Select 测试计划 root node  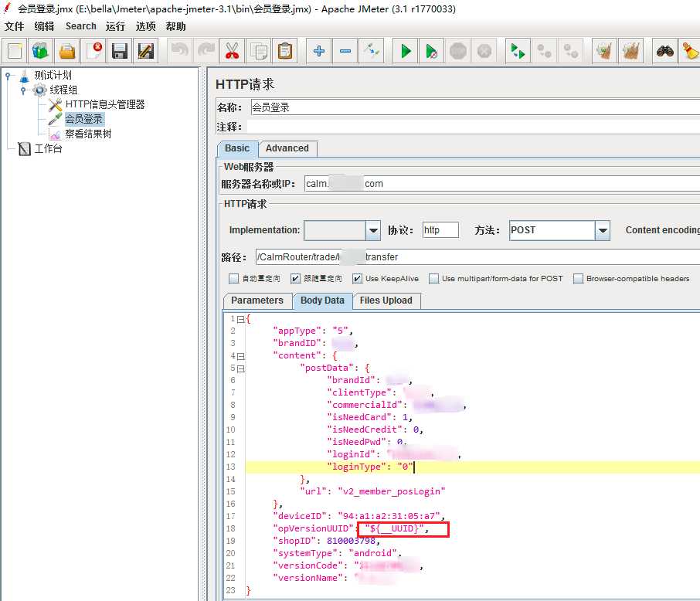coord(53,76)
